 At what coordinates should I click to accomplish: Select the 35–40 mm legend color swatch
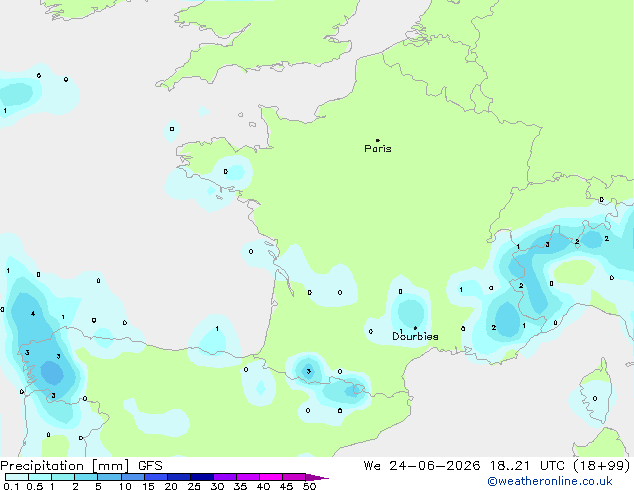248,477
